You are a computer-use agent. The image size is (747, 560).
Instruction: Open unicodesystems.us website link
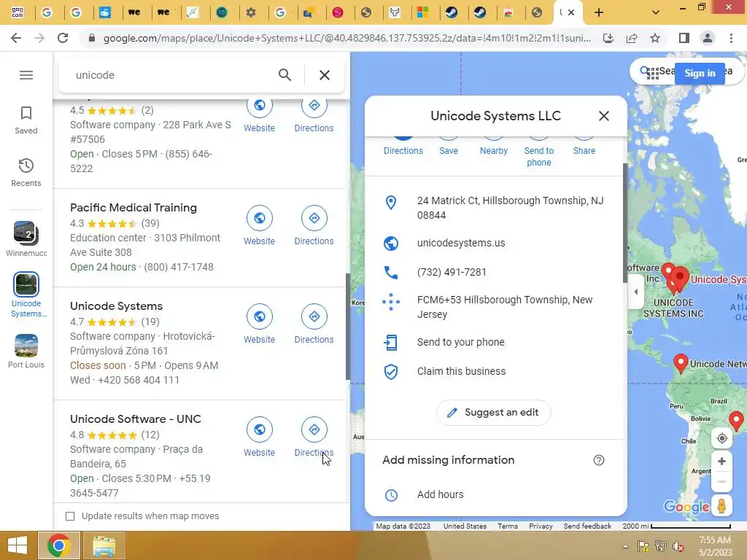point(461,243)
